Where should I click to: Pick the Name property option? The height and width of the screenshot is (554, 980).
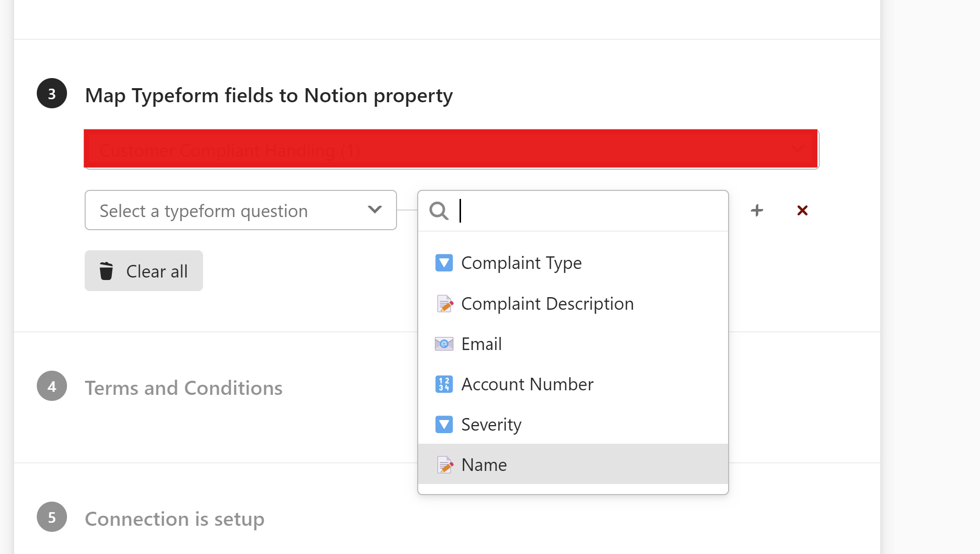573,464
